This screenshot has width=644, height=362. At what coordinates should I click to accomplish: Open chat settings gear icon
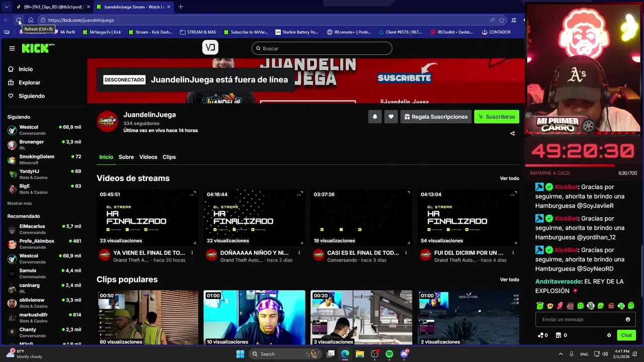pos(609,335)
